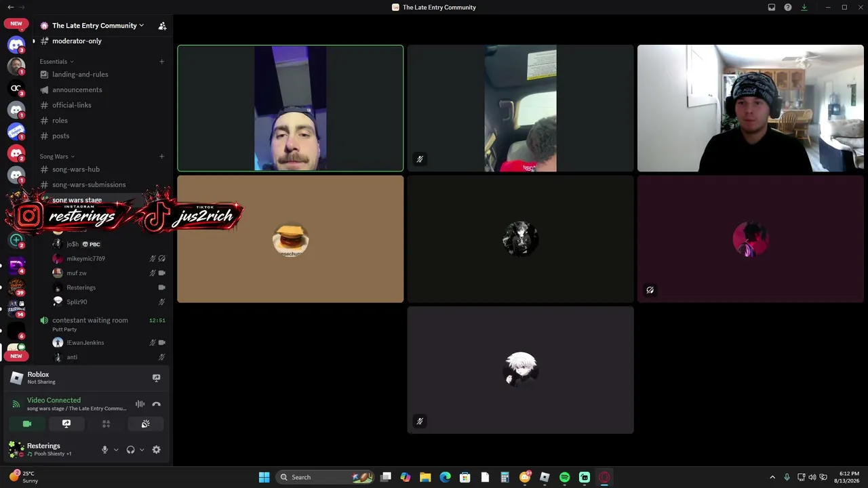Click the Video Connected status text

pos(54,401)
